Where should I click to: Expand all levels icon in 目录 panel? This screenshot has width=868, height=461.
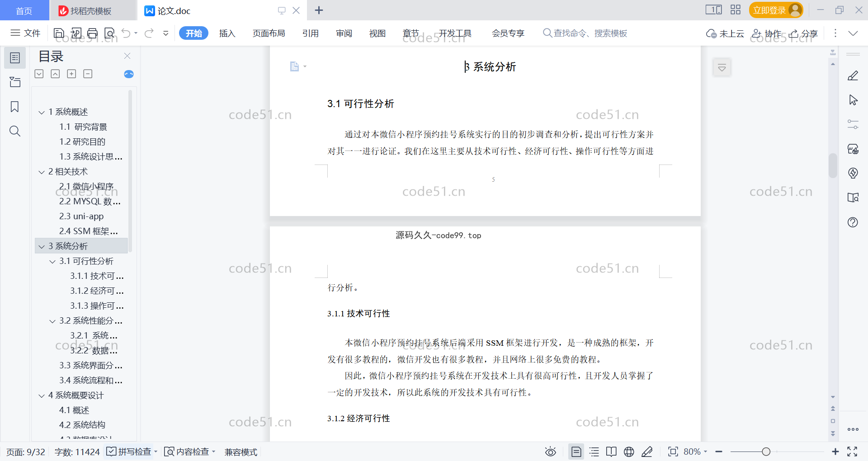pyautogui.click(x=71, y=74)
